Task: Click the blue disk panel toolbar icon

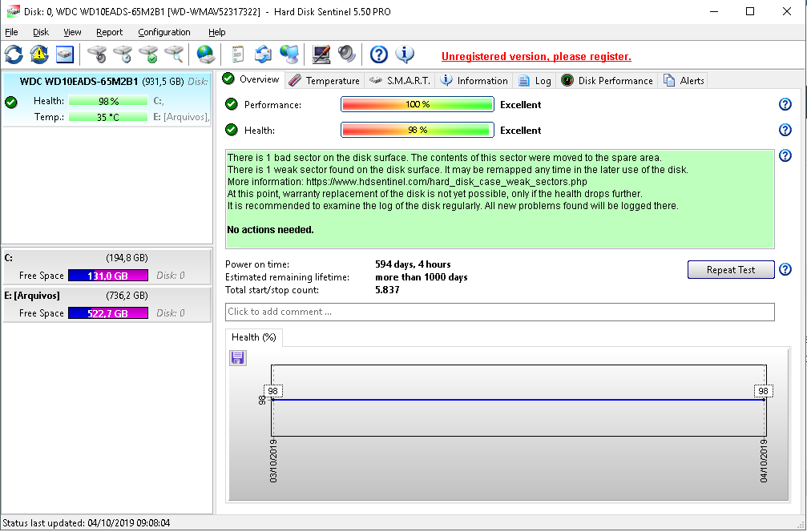Action: click(65, 54)
